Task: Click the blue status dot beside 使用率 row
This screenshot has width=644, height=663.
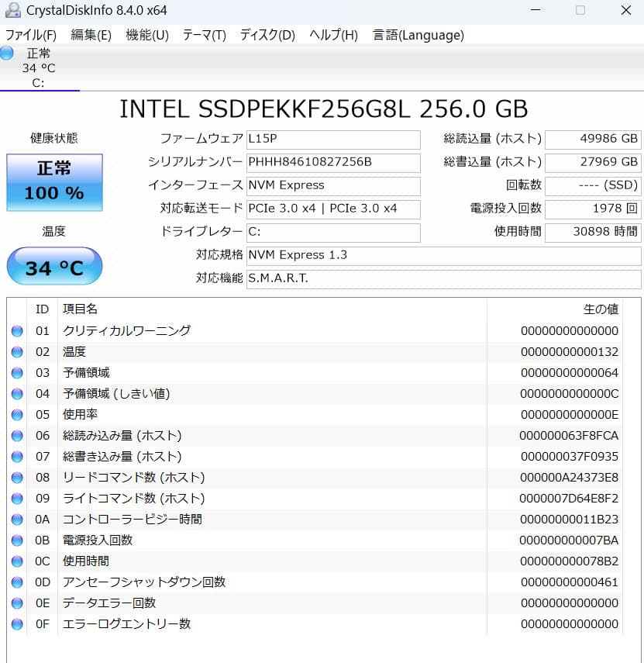Action: [x=17, y=414]
